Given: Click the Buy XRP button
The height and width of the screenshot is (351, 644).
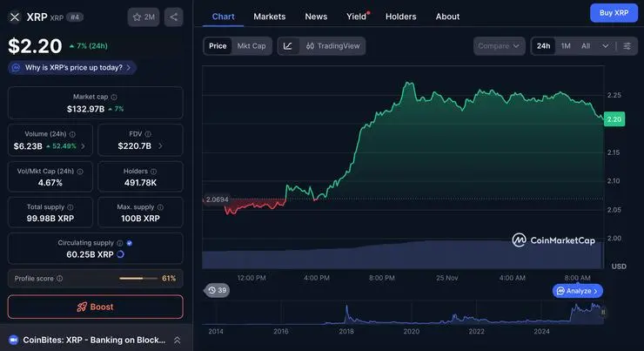Looking at the screenshot, I should click(x=614, y=13).
